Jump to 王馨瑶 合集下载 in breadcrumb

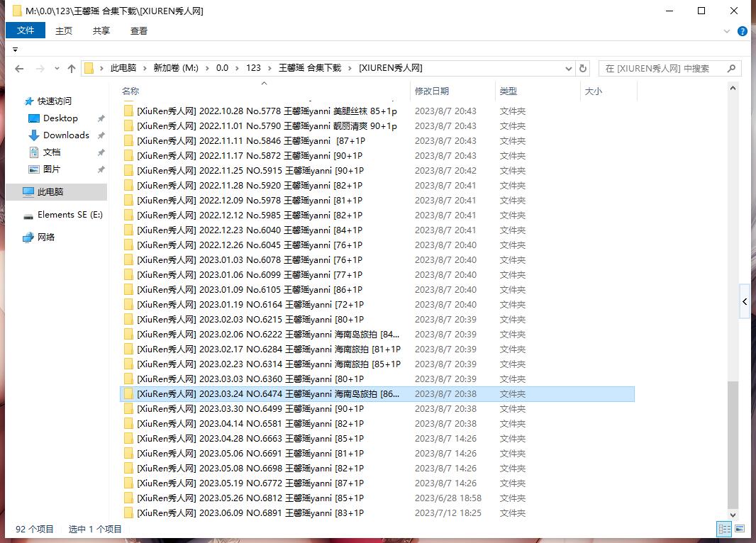(310, 68)
